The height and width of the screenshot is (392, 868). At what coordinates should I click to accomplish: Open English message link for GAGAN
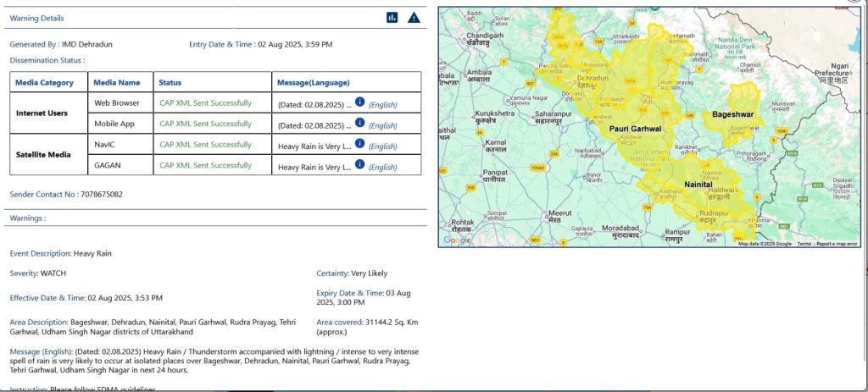[383, 167]
